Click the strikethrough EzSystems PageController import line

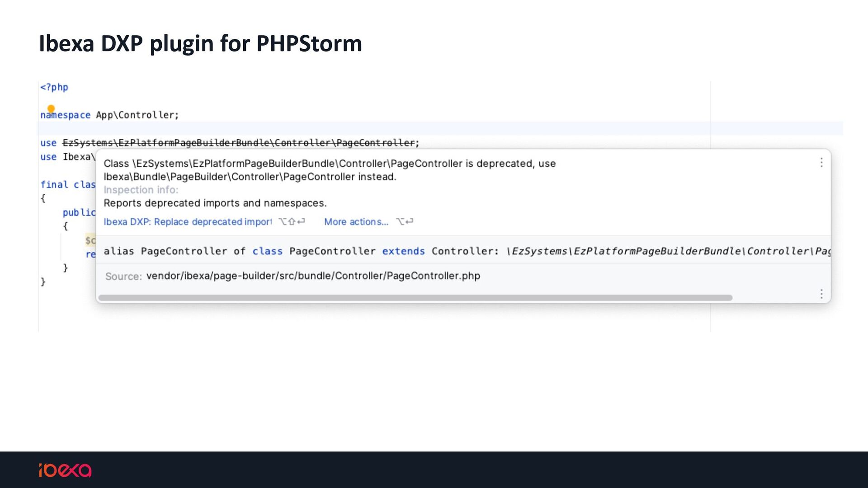tap(230, 143)
